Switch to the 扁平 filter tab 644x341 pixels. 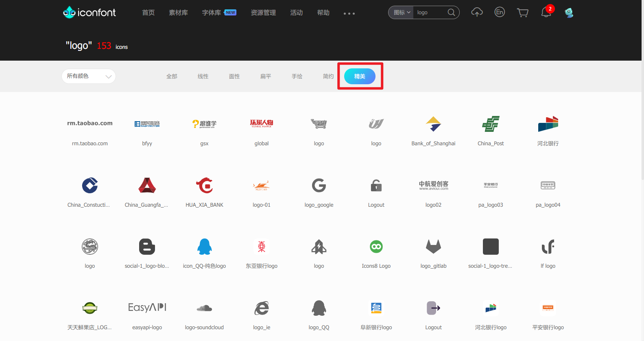click(x=266, y=76)
